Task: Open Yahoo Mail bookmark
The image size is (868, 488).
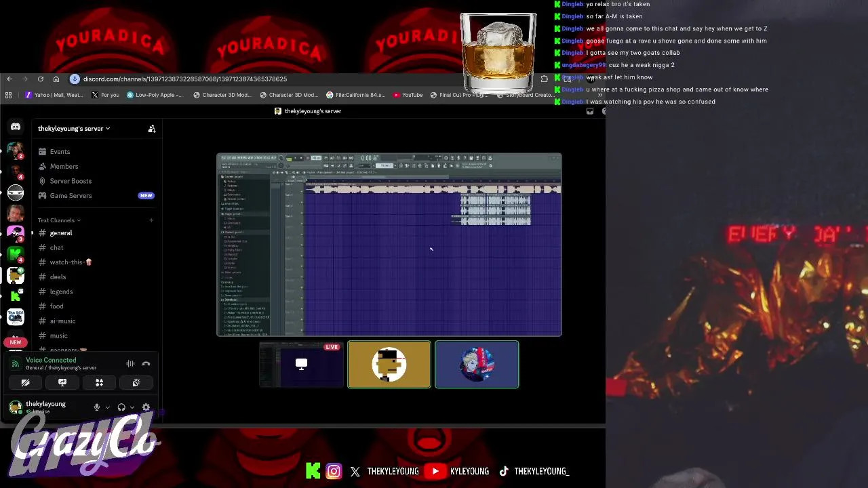Action: [54, 95]
